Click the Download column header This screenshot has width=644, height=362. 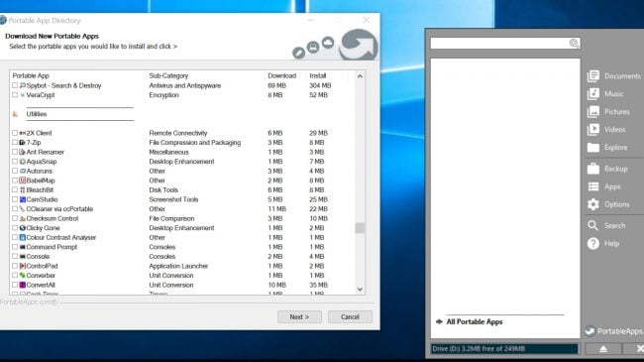tap(281, 75)
